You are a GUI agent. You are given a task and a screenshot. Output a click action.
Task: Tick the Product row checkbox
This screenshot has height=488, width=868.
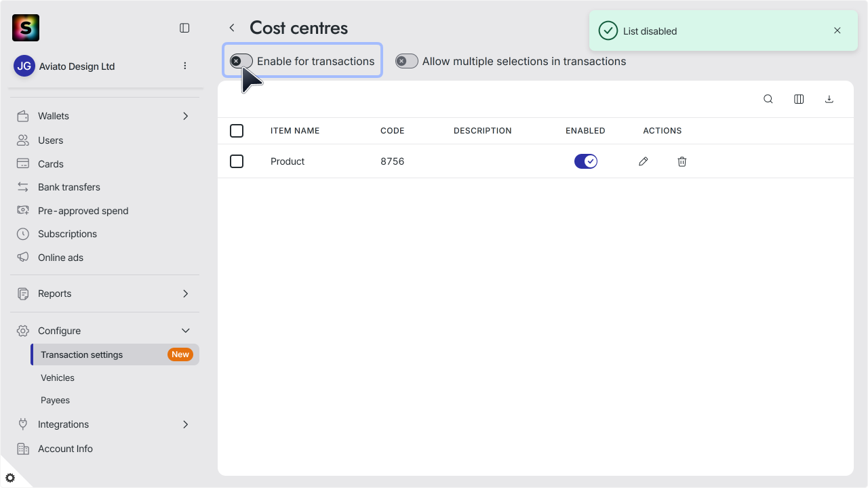[237, 161]
